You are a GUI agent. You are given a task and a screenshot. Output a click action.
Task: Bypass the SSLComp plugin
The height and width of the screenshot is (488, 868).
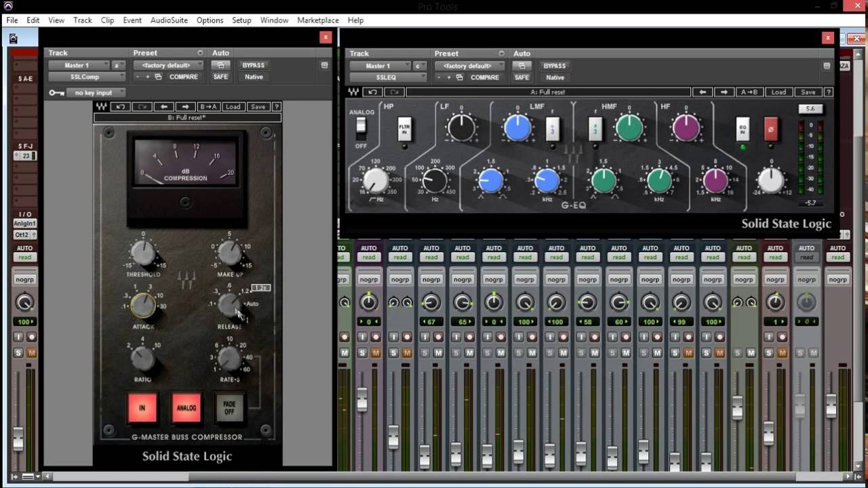pyautogui.click(x=254, y=65)
